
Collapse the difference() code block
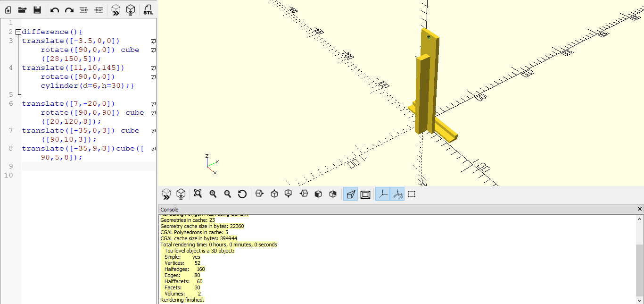pos(18,32)
